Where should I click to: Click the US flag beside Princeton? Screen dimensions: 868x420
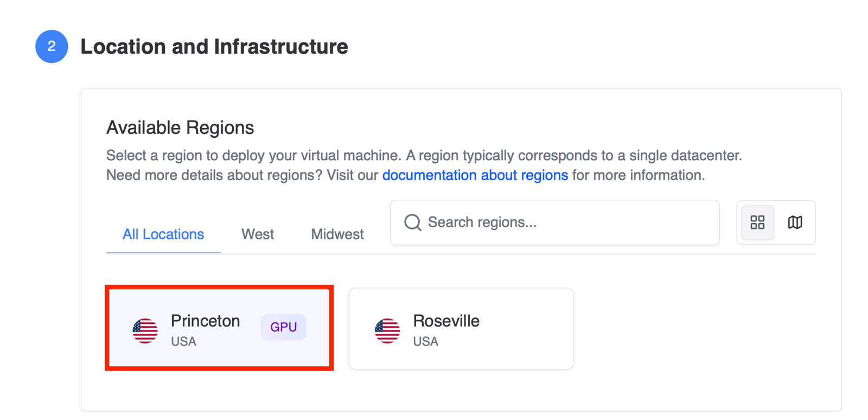click(145, 330)
